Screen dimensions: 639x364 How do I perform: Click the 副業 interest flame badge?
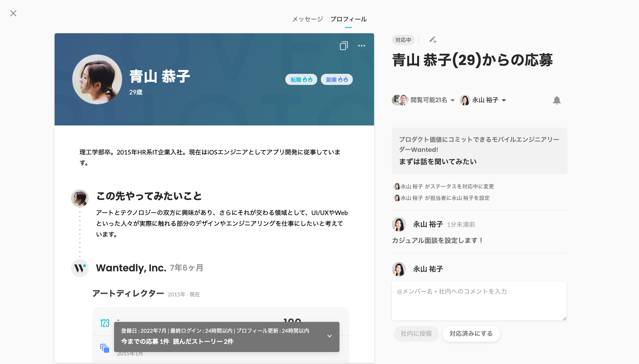[x=337, y=80]
